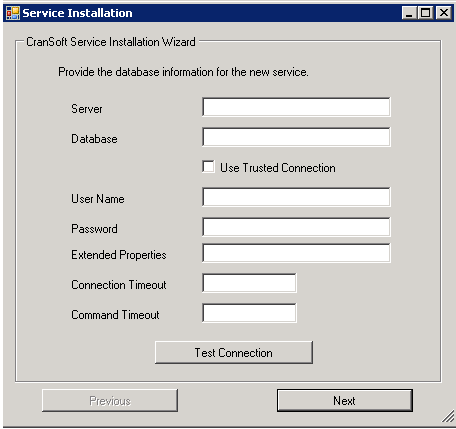Viewport: 456px width, 429px height.
Task: Maximize the Service Installation window
Action: pyautogui.click(x=426, y=13)
